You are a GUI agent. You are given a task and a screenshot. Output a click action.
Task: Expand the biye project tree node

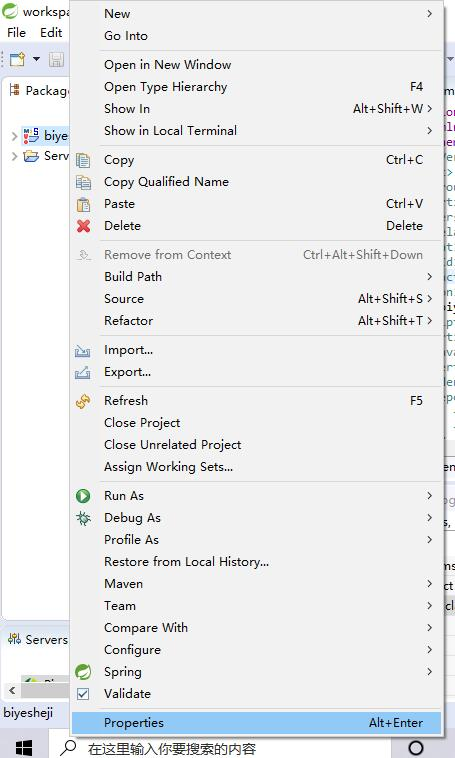pyautogui.click(x=14, y=136)
